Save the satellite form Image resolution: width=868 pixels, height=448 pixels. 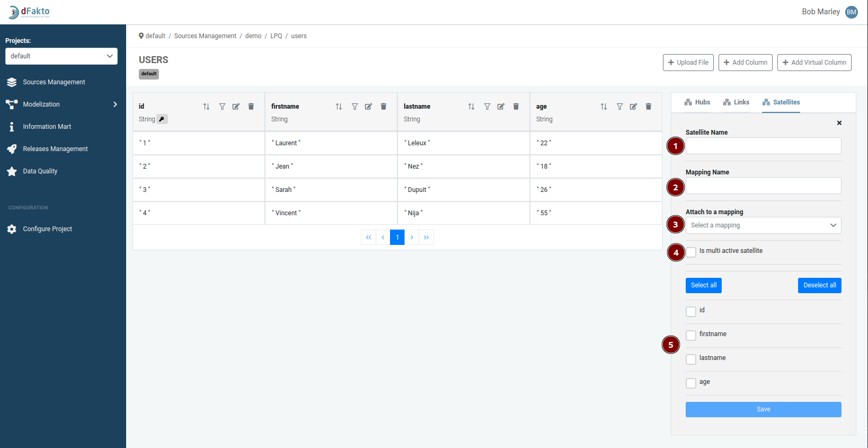764,409
